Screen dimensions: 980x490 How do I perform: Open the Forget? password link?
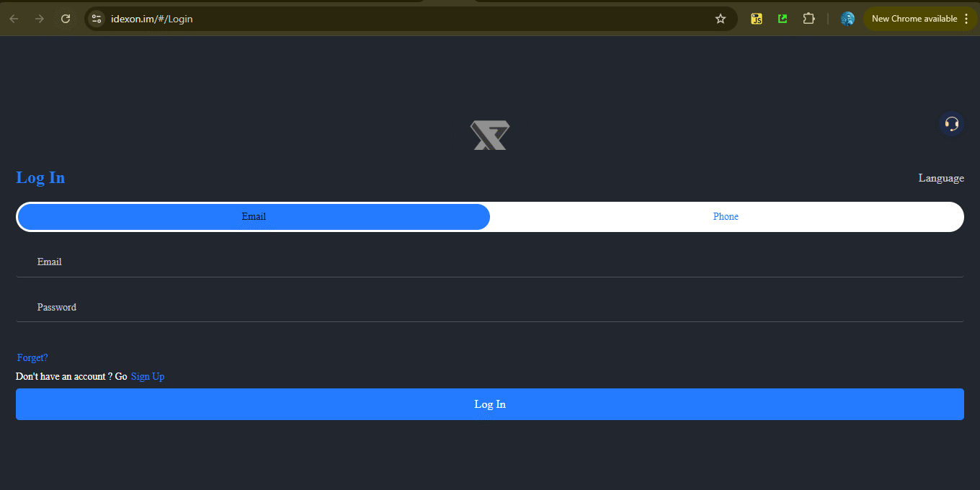coord(32,357)
